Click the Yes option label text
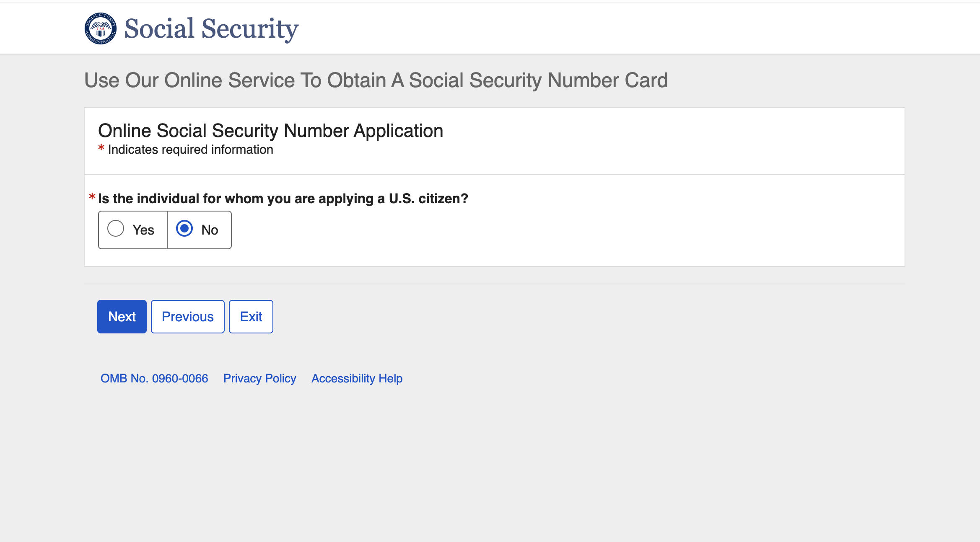This screenshot has height=542, width=980. [143, 230]
